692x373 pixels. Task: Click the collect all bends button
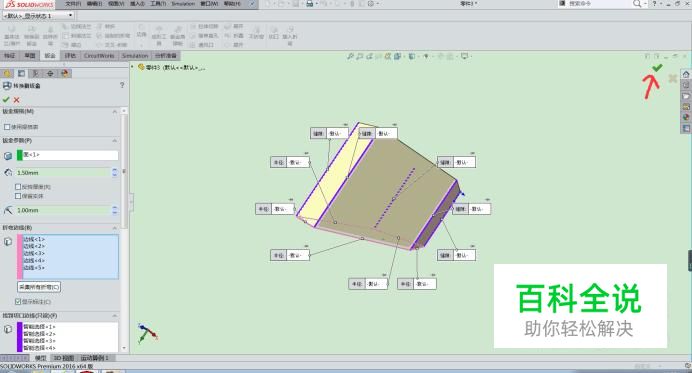(39, 287)
